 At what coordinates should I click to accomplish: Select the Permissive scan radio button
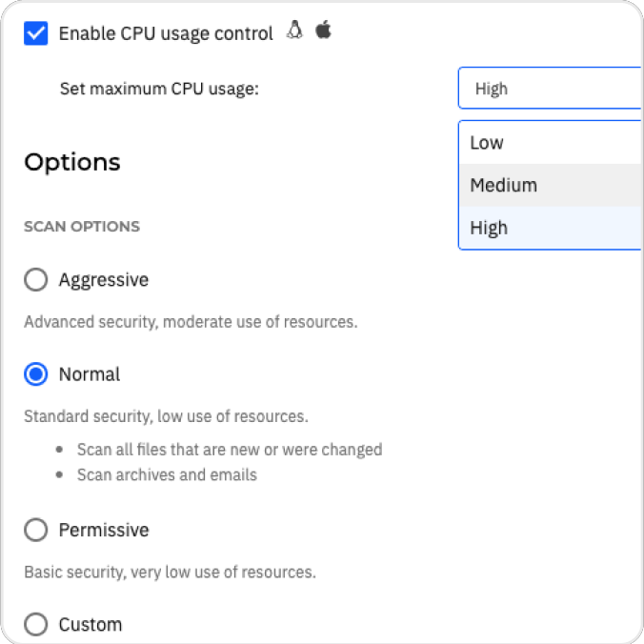36,530
